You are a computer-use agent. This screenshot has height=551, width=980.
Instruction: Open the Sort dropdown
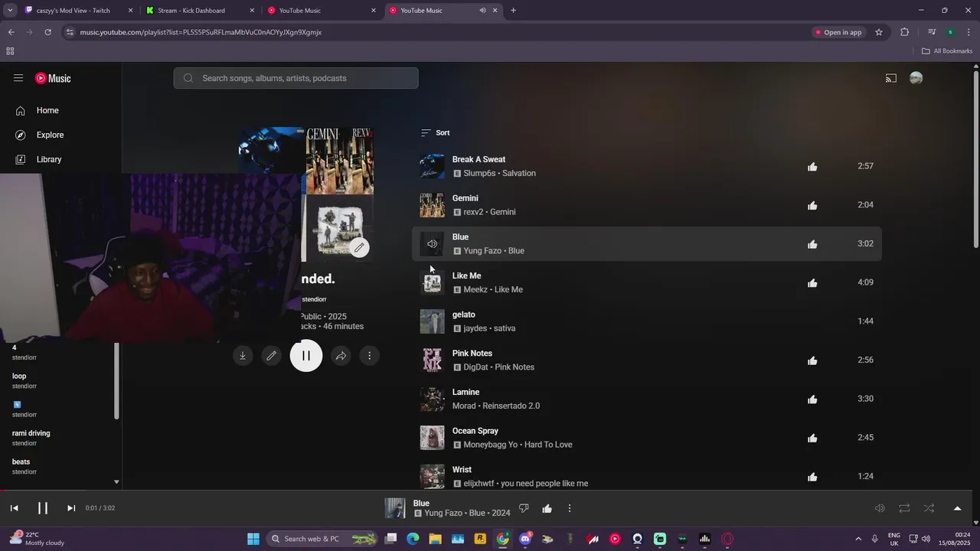436,132
